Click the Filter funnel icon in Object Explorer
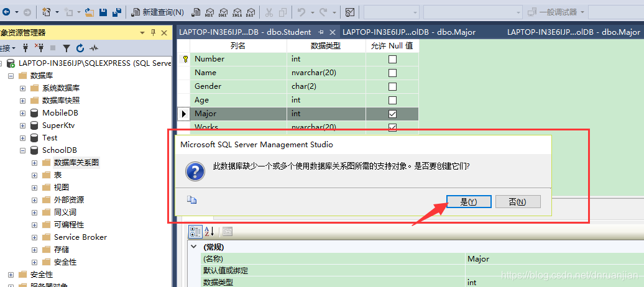 (x=66, y=48)
